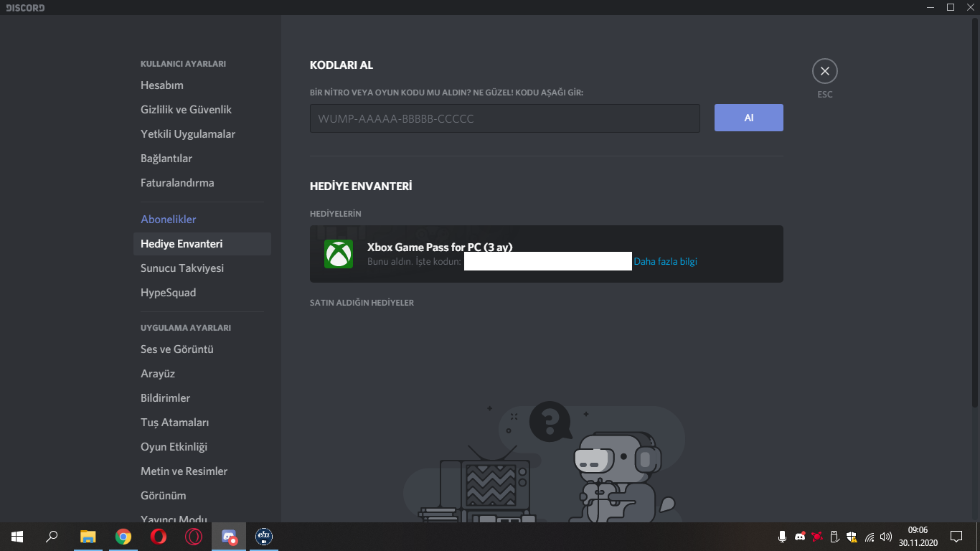Open notification action center icon
Screen dimensions: 980x551
pos(956,537)
